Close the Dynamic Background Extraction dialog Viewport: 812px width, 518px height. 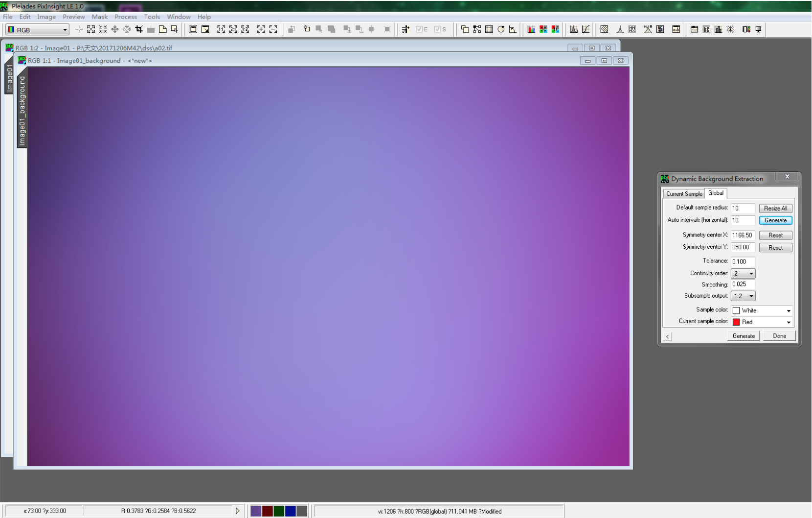(x=787, y=177)
